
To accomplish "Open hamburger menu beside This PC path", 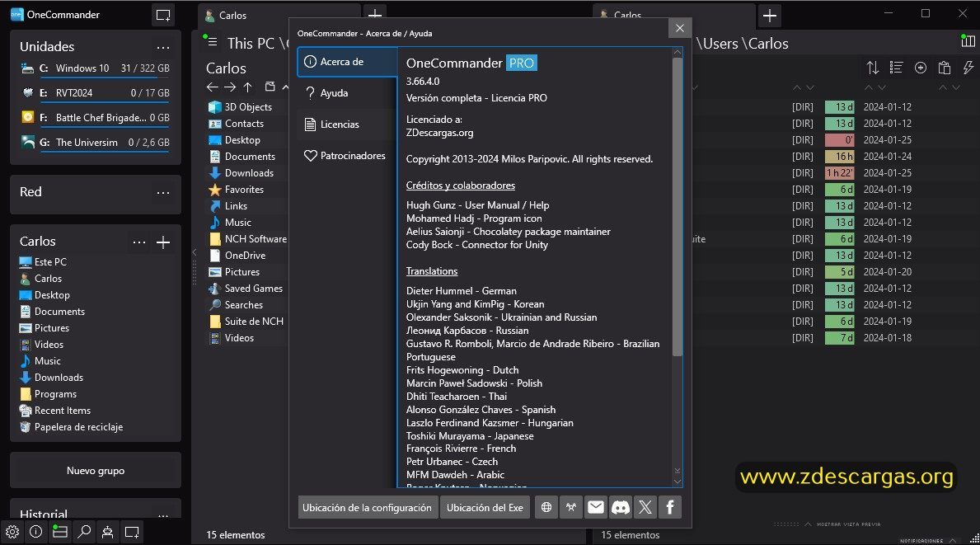I will coord(212,43).
